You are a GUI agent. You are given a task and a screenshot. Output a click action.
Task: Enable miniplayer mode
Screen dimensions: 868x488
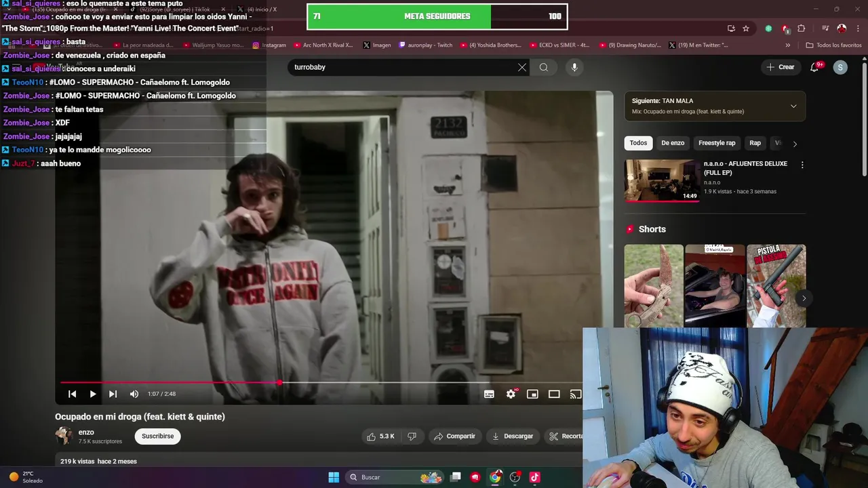point(532,394)
